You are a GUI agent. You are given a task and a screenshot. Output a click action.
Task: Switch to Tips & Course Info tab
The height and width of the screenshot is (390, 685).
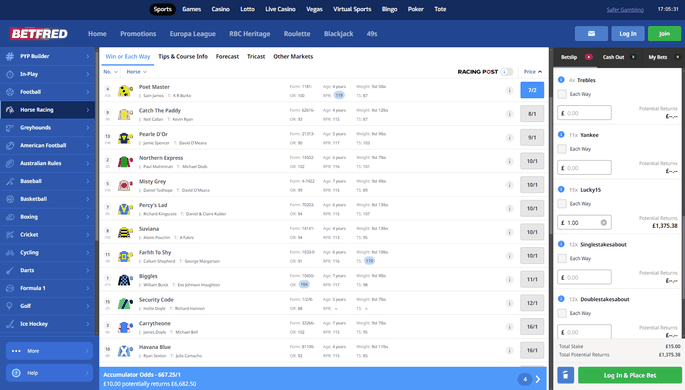point(183,56)
